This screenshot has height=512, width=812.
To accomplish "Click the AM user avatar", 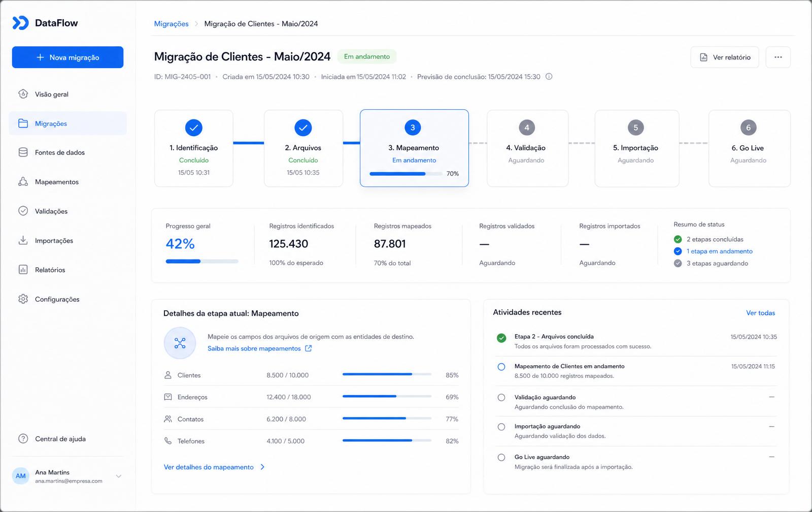I will (x=21, y=476).
